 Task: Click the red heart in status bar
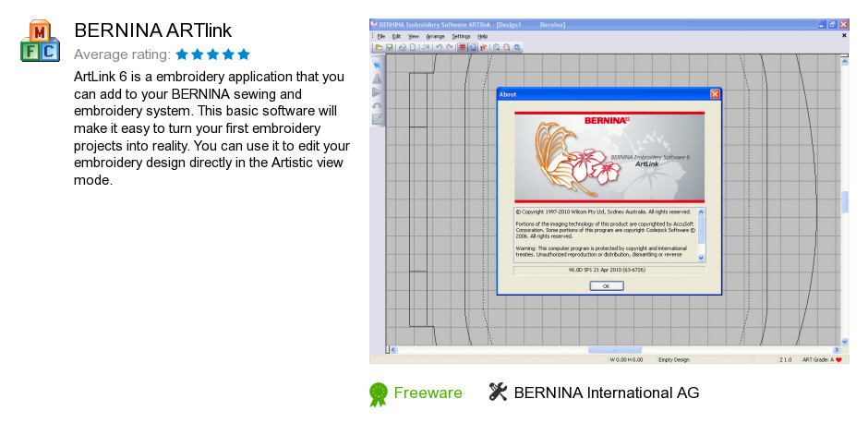point(838,360)
